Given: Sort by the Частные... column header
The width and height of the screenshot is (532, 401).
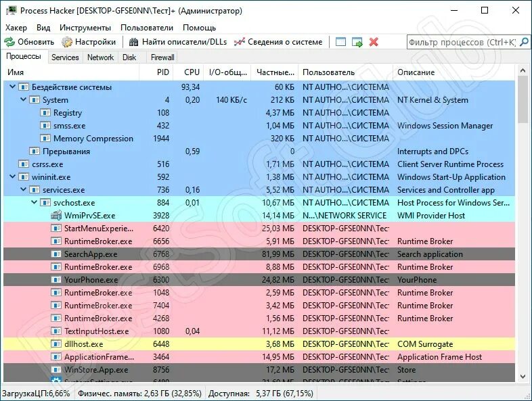Looking at the screenshot, I should click(275, 72).
